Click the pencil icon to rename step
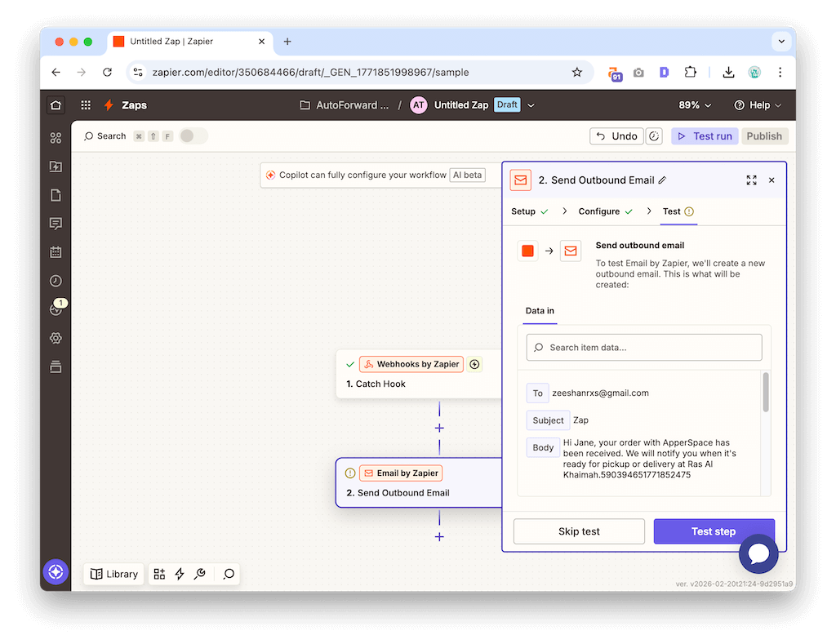The height and width of the screenshot is (644, 836). [x=662, y=180]
